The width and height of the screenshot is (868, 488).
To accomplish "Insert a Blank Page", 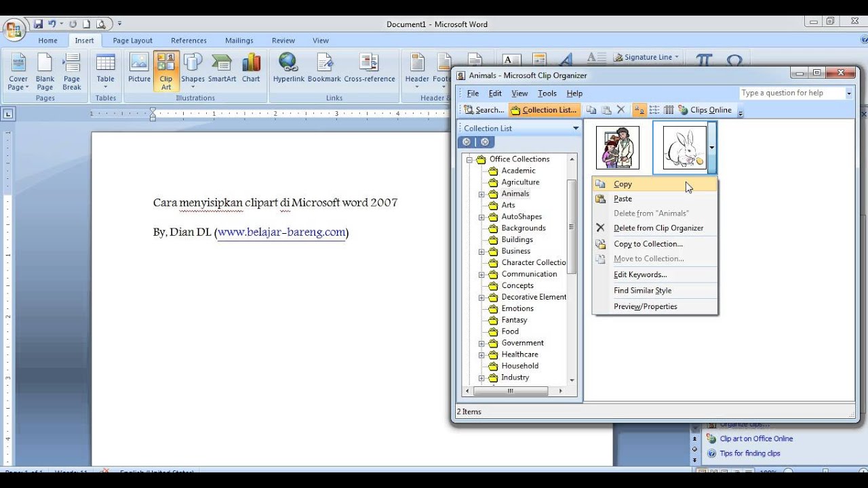I will point(45,72).
